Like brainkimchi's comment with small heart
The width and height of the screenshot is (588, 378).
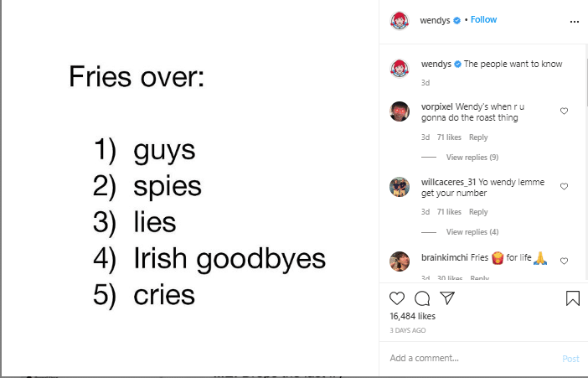point(564,261)
